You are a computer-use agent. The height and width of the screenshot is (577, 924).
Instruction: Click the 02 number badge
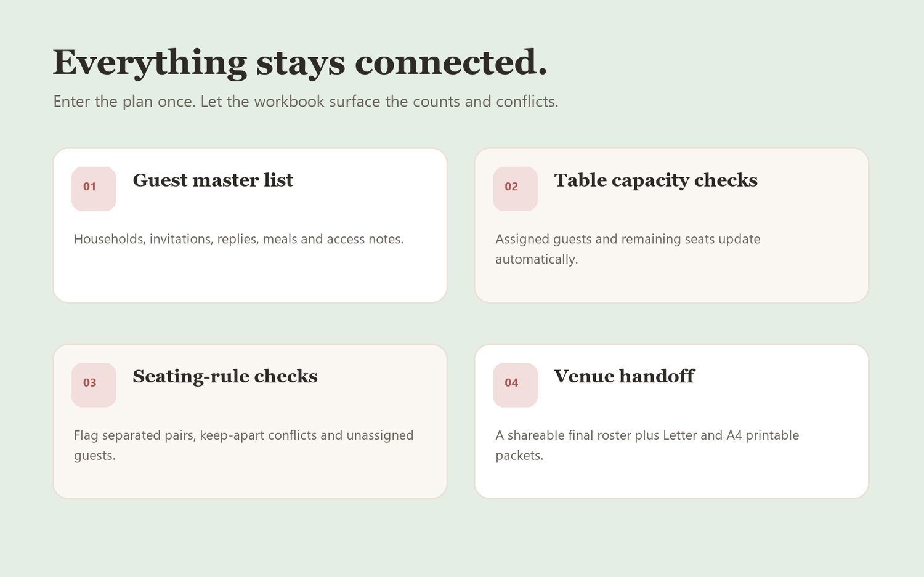tap(515, 189)
